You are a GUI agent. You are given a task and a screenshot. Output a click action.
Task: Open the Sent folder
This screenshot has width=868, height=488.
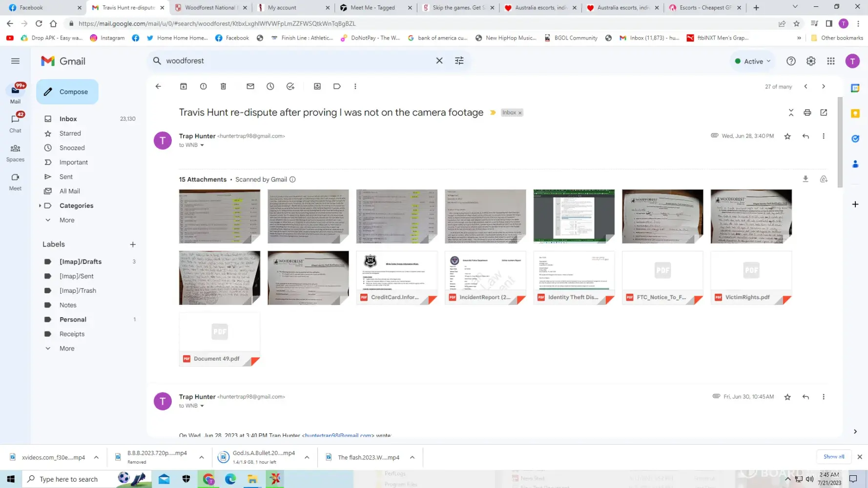tap(66, 177)
